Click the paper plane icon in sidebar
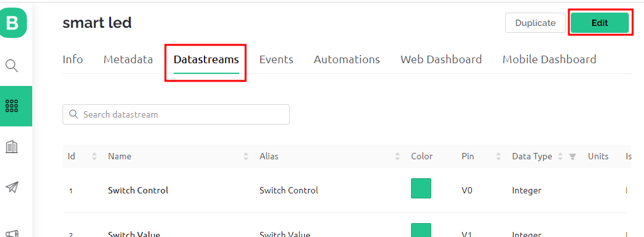 pyautogui.click(x=12, y=188)
